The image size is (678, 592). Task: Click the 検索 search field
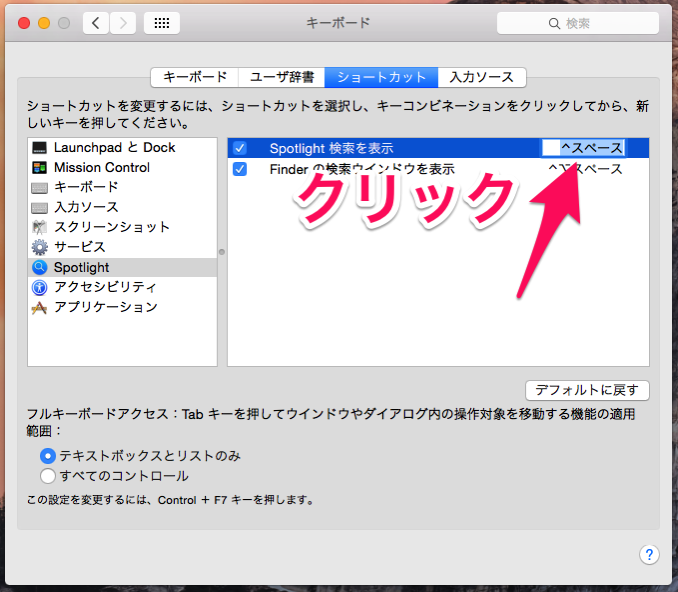click(x=578, y=23)
